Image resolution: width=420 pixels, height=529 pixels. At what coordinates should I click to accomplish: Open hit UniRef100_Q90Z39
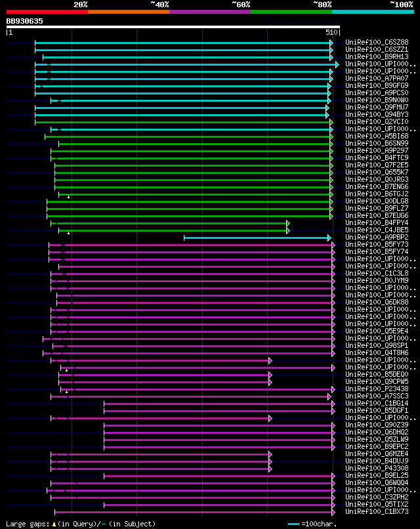(x=377, y=425)
